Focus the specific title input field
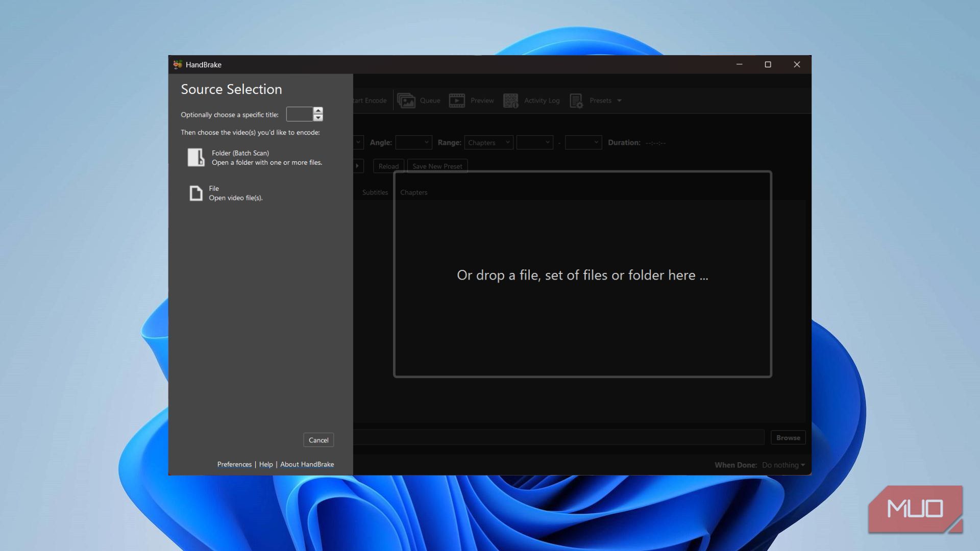This screenshot has height=551, width=980. pos(300,114)
